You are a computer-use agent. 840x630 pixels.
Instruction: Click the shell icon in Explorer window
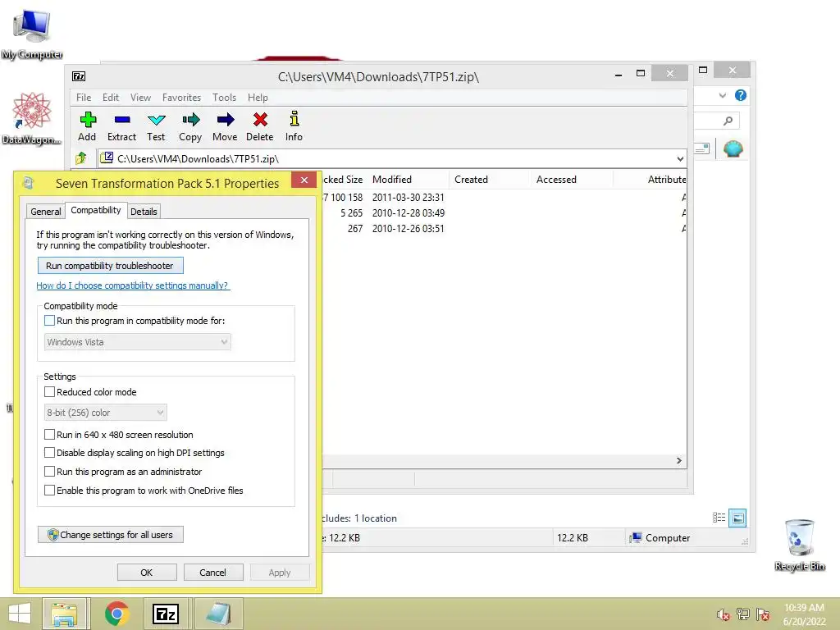click(733, 148)
